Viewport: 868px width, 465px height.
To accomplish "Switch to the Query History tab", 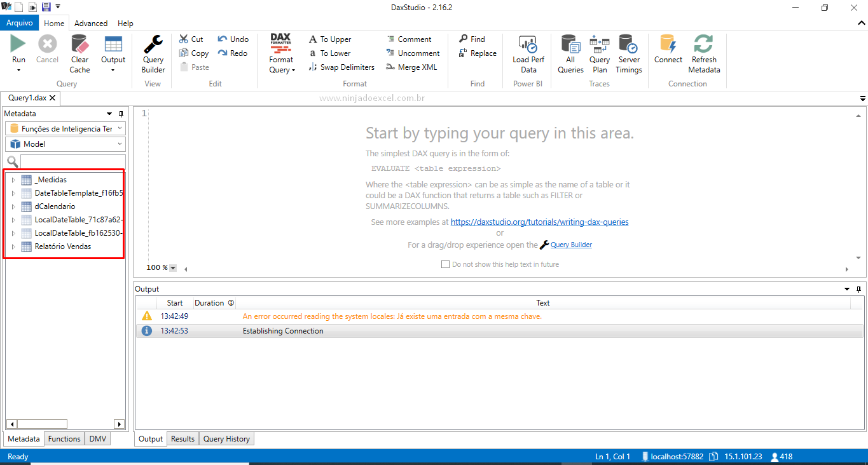I will tap(226, 439).
